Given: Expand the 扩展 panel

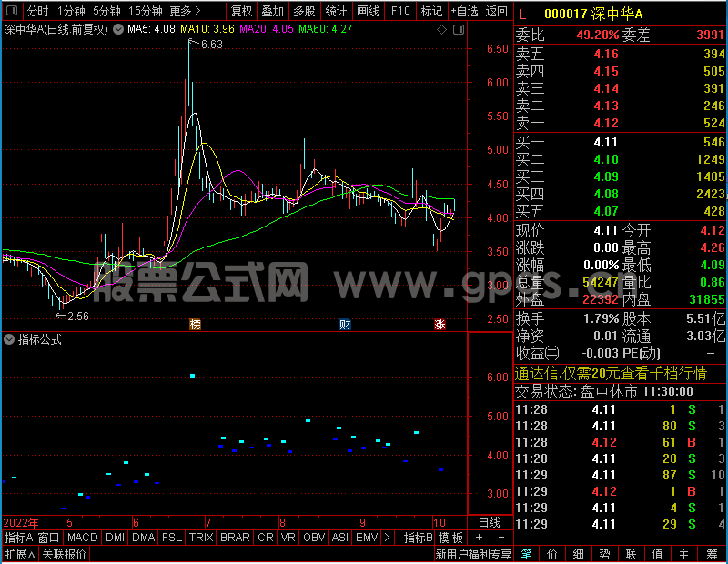Looking at the screenshot, I should point(20,554).
